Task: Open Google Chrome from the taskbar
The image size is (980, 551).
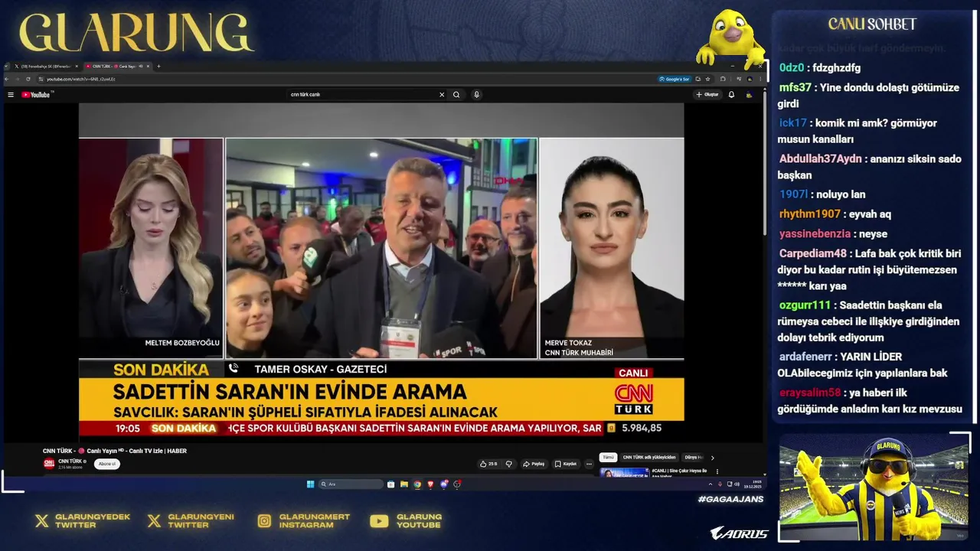Action: 417,484
